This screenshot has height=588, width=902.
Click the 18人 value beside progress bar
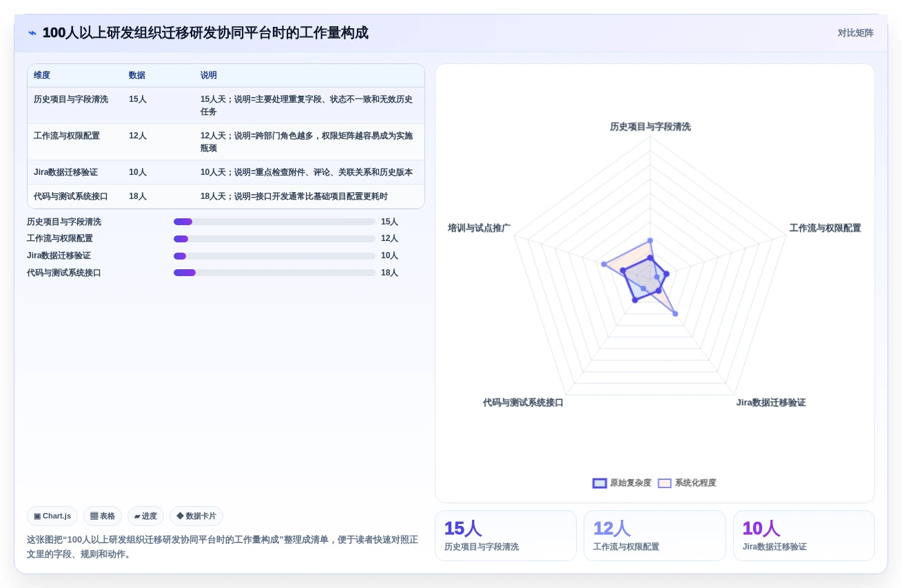(x=389, y=273)
